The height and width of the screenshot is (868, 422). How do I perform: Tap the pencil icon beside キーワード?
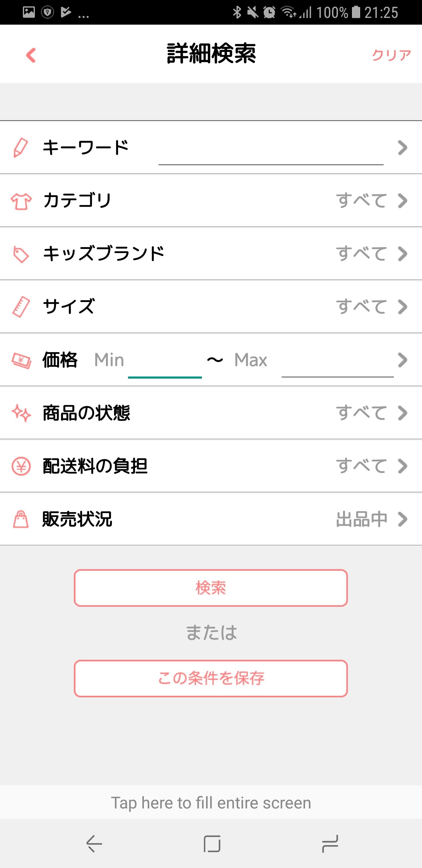tap(21, 148)
